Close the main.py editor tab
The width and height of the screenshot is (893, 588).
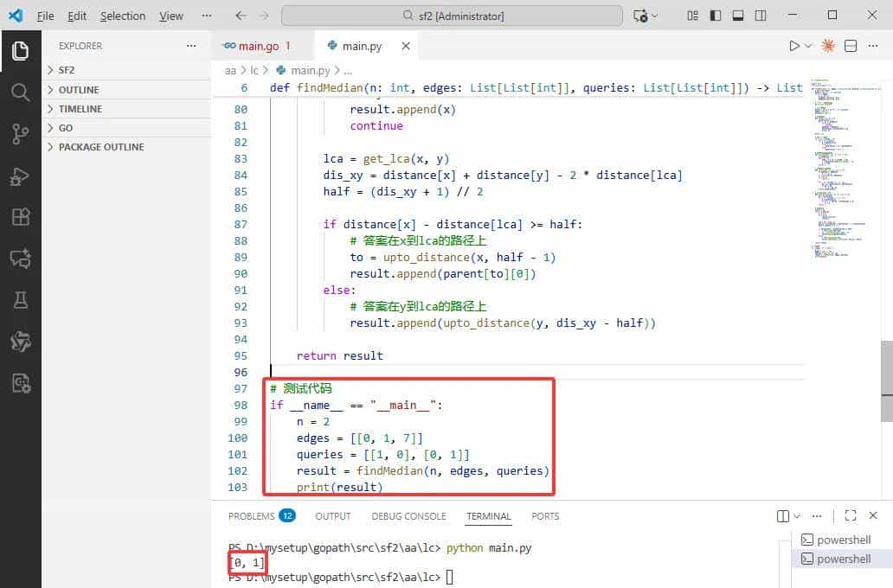click(406, 46)
